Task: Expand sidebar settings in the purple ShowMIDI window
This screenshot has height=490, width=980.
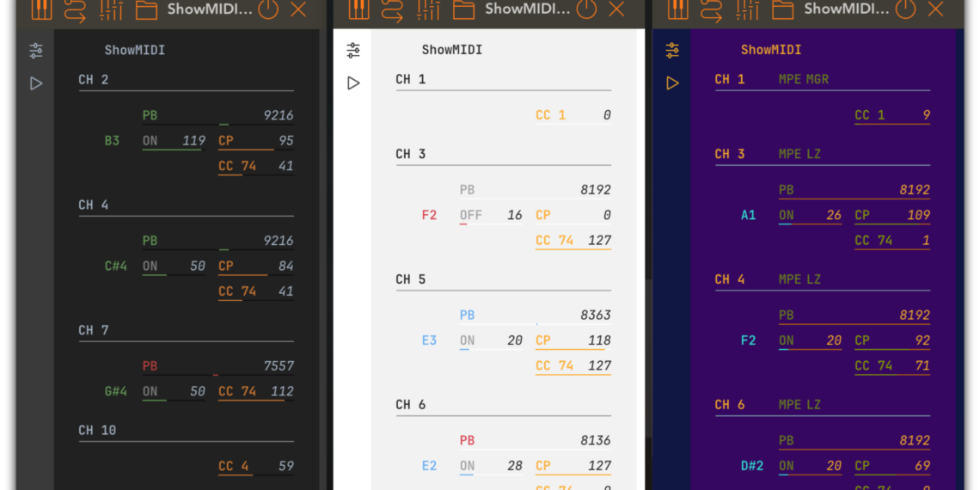Action: coord(672,51)
